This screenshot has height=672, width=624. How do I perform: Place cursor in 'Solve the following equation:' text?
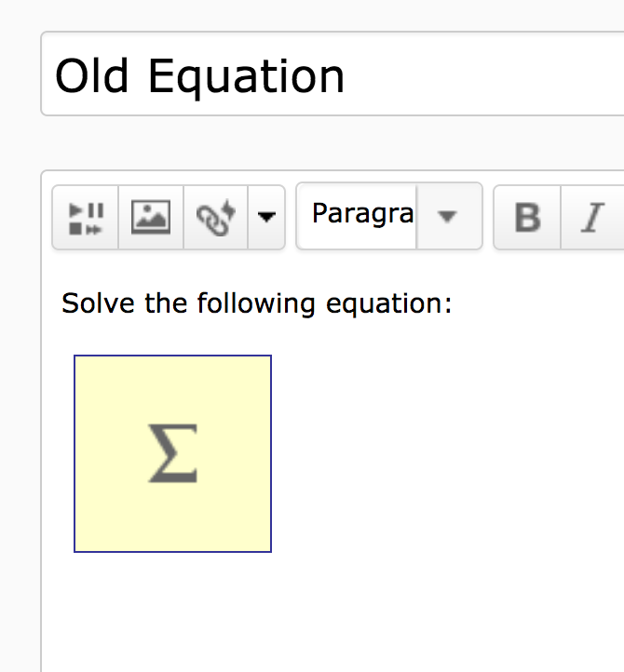pos(256,303)
